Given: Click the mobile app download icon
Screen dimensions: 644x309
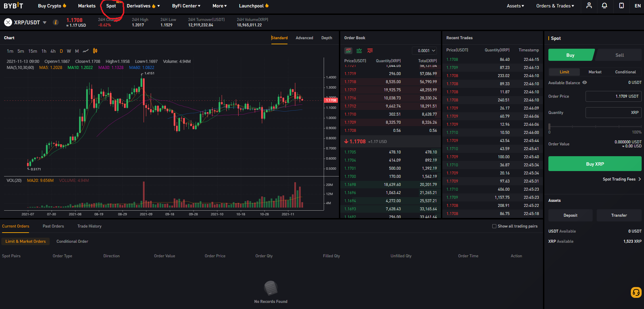Looking at the screenshot, I should click(621, 5).
